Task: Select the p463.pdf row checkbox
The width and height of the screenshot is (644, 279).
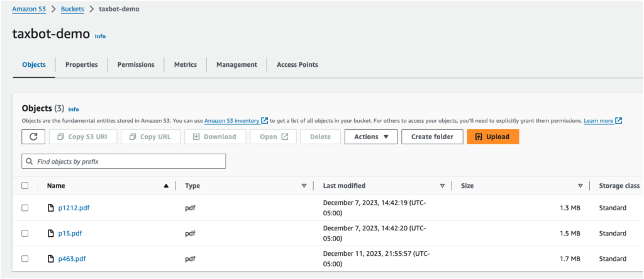Action: point(25,259)
